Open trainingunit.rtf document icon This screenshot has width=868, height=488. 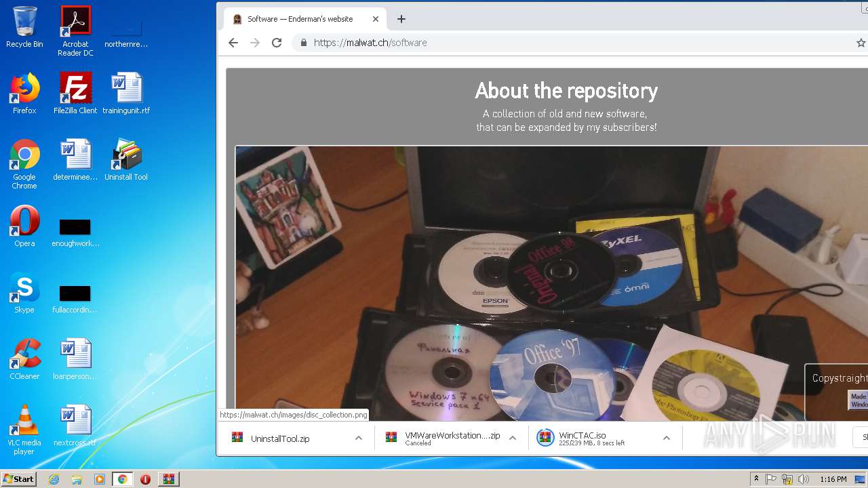point(126,94)
